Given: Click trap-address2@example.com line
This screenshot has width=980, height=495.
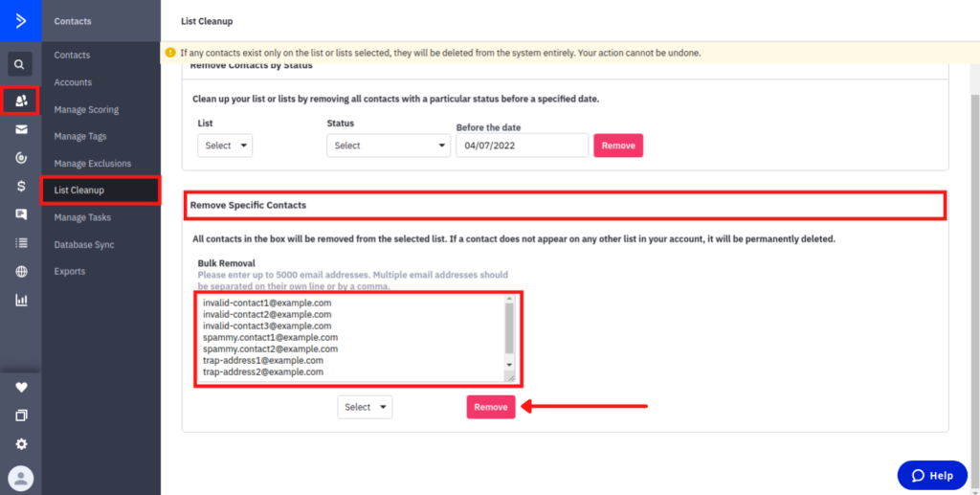Looking at the screenshot, I should [263, 371].
